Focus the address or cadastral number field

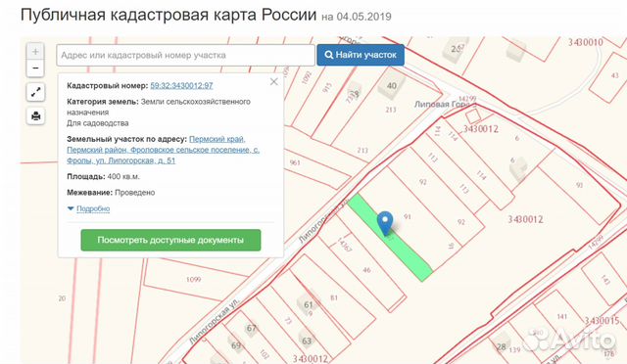[185, 55]
